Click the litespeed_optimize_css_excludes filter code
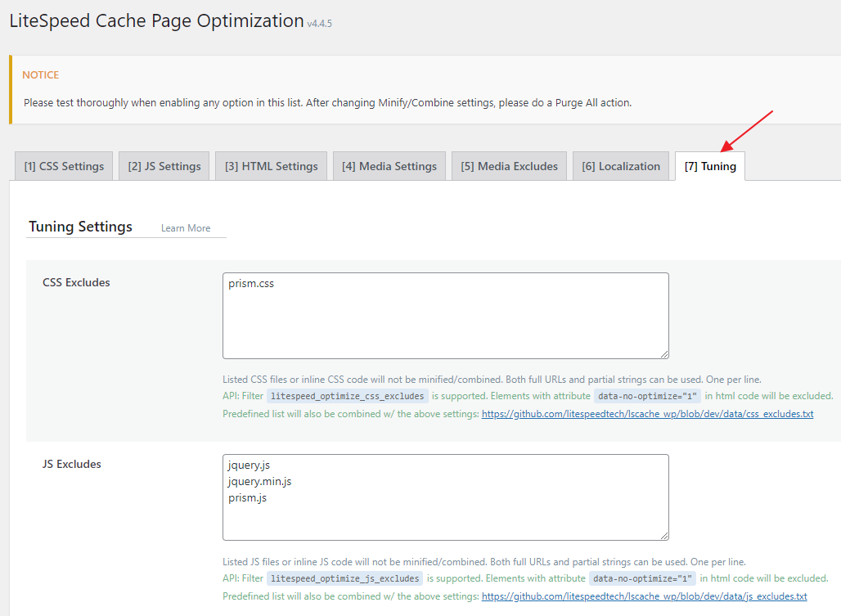841x616 pixels. (348, 396)
